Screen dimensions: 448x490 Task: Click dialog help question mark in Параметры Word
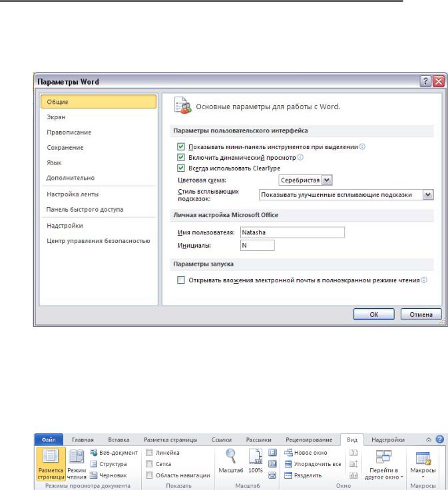click(x=425, y=81)
